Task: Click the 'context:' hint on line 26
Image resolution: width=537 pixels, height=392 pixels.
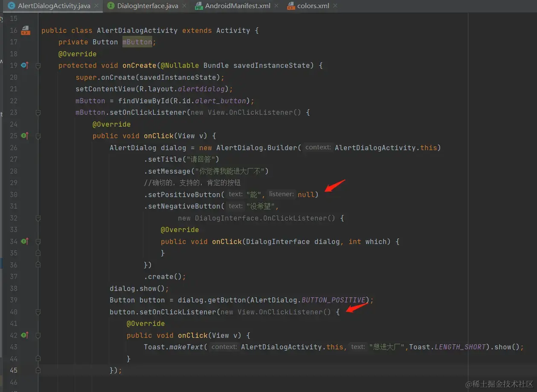Action: 318,147
